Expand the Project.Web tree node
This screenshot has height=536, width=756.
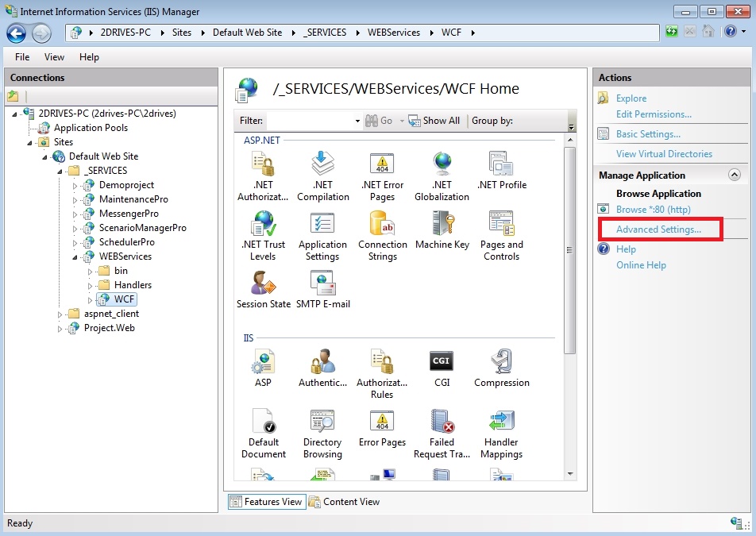[x=61, y=328]
